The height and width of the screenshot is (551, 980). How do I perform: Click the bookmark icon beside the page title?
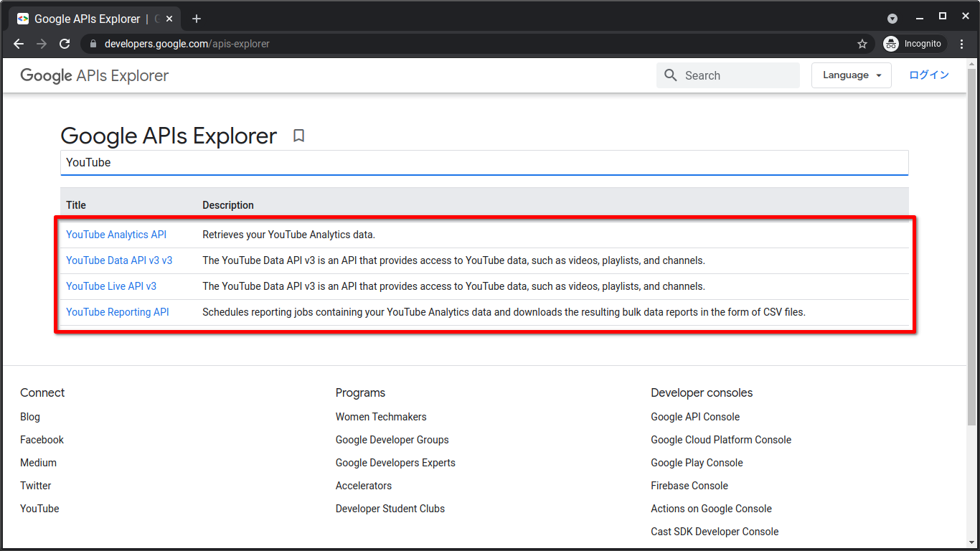299,136
